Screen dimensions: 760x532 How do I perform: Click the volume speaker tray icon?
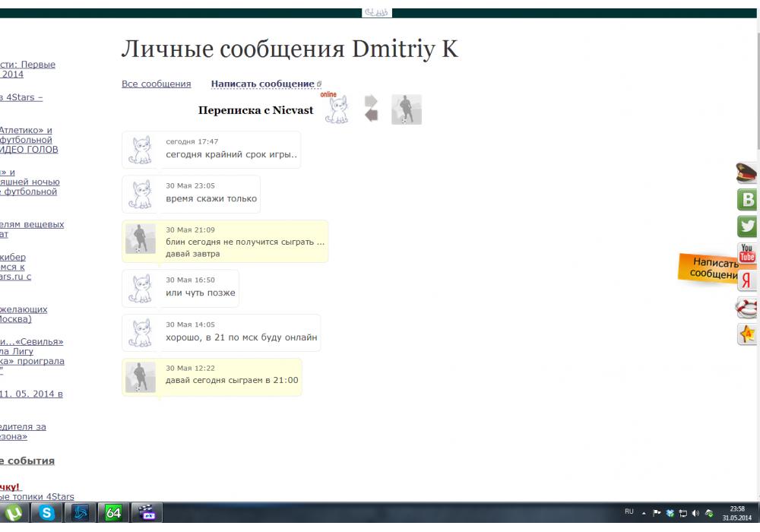(696, 513)
